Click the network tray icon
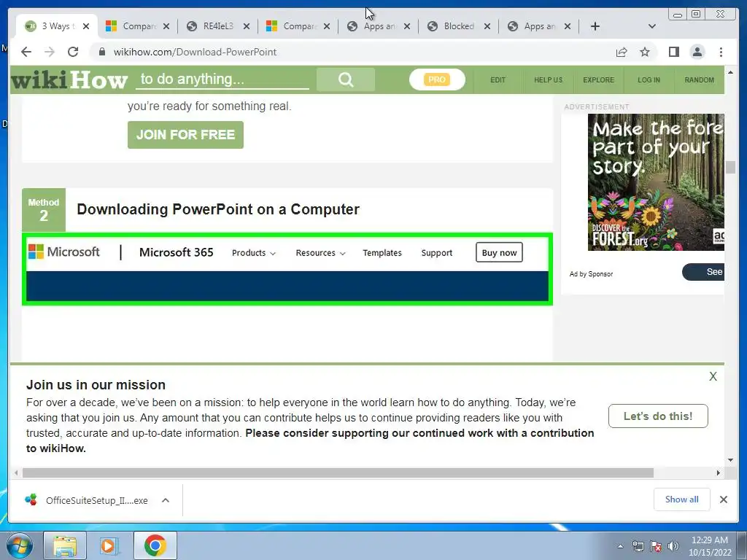This screenshot has width=747, height=560. 638,546
